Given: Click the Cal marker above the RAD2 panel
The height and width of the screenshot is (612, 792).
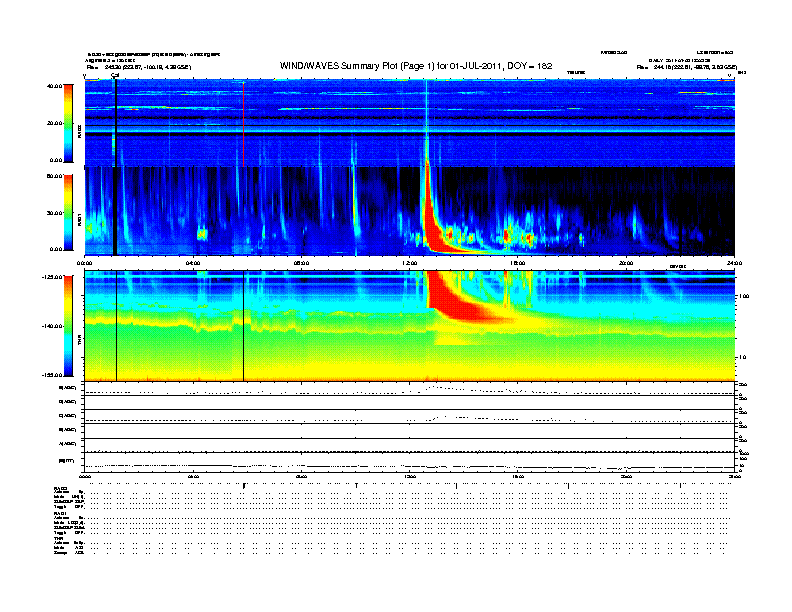Looking at the screenshot, I should tap(115, 76).
